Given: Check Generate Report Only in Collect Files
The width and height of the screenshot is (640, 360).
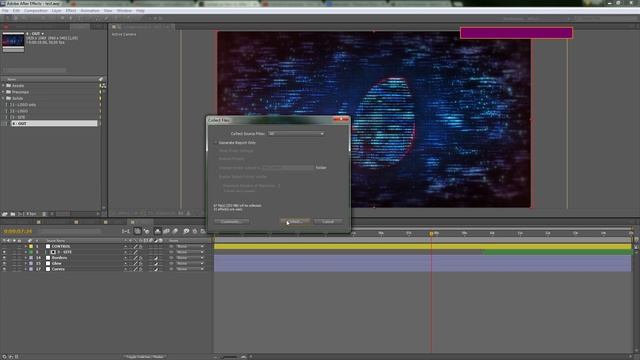Looking at the screenshot, I should [216, 143].
